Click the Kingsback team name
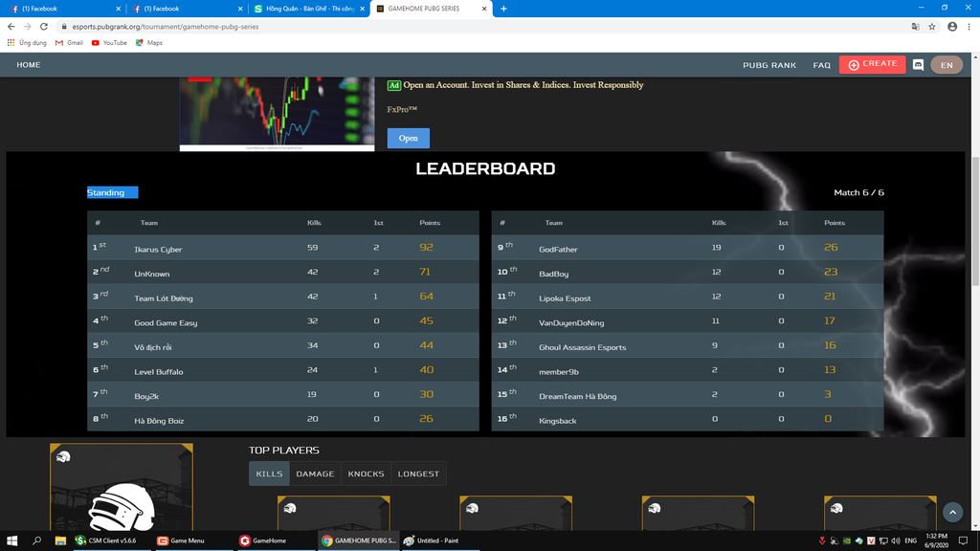 tap(558, 421)
